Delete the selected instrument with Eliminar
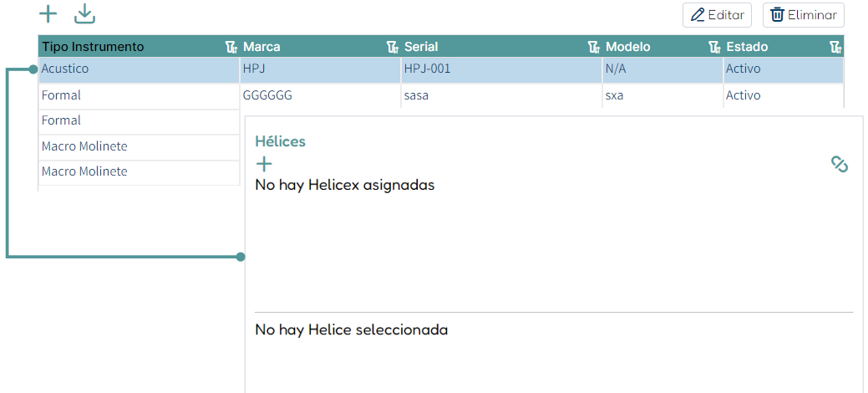This screenshot has height=393, width=868. click(x=803, y=15)
